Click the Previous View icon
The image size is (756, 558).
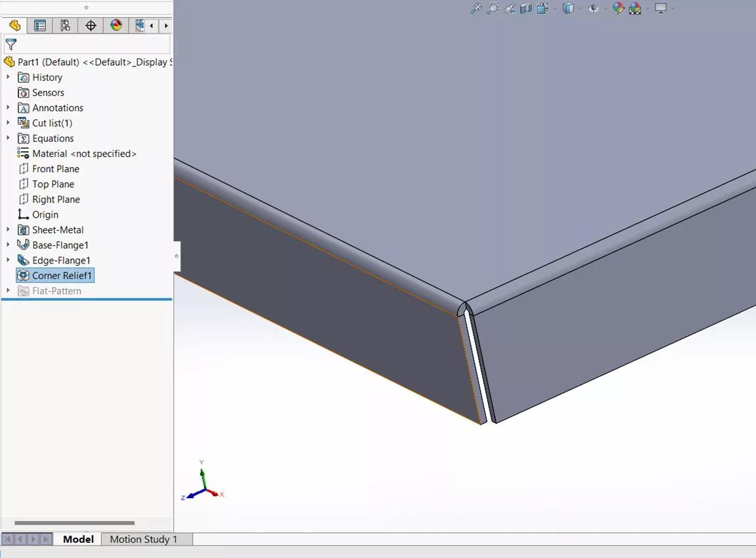click(x=510, y=8)
